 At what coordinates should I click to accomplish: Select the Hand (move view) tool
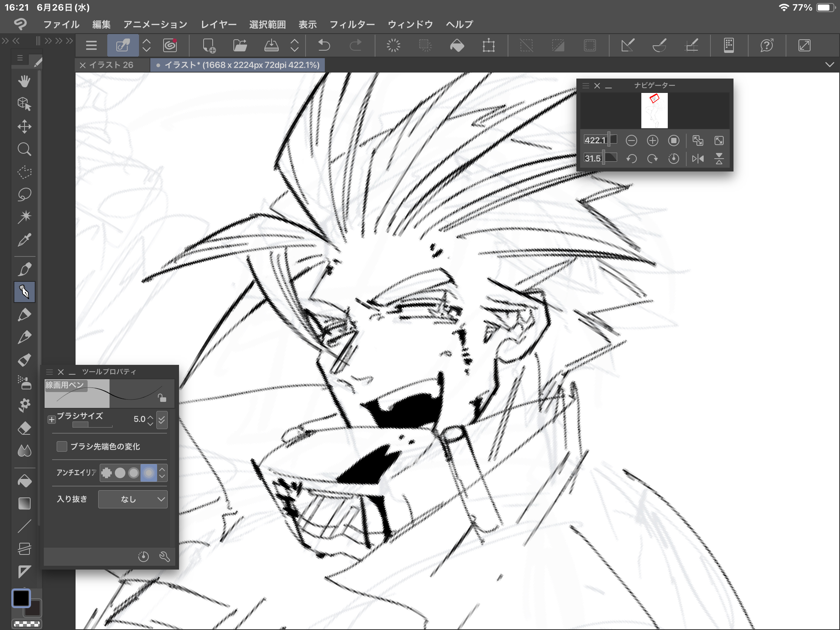click(x=24, y=81)
